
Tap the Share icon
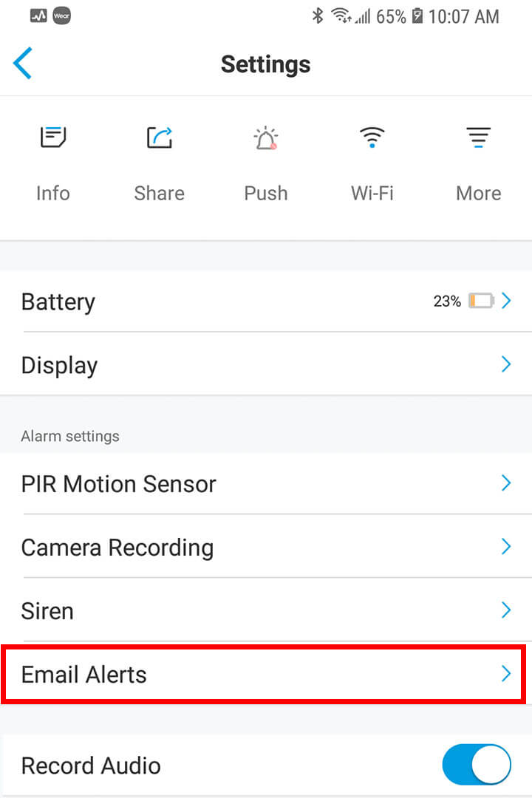pyautogui.click(x=159, y=138)
